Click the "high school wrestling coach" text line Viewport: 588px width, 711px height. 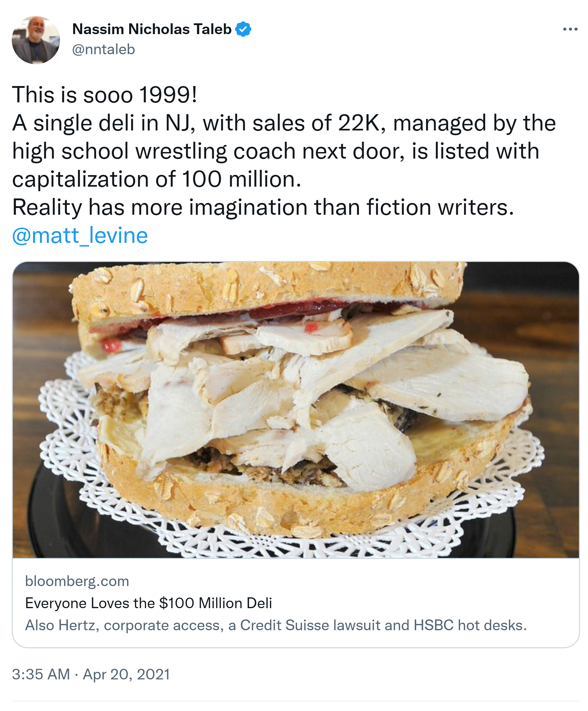pyautogui.click(x=275, y=151)
